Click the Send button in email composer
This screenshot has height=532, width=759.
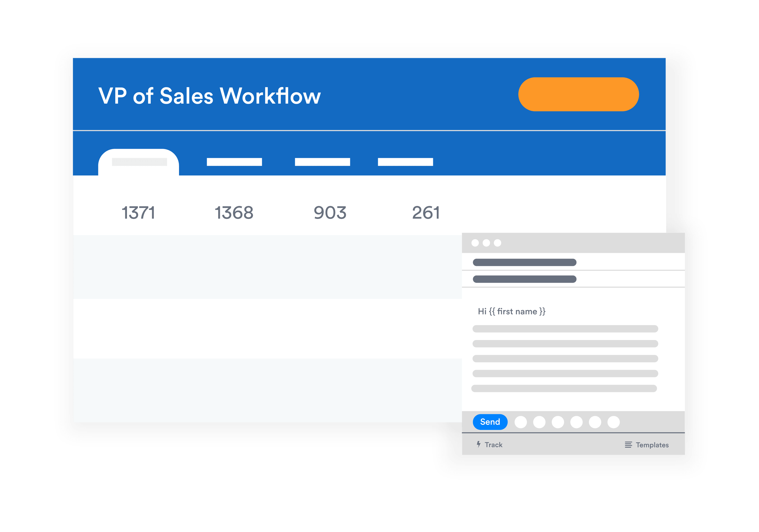[x=490, y=421]
